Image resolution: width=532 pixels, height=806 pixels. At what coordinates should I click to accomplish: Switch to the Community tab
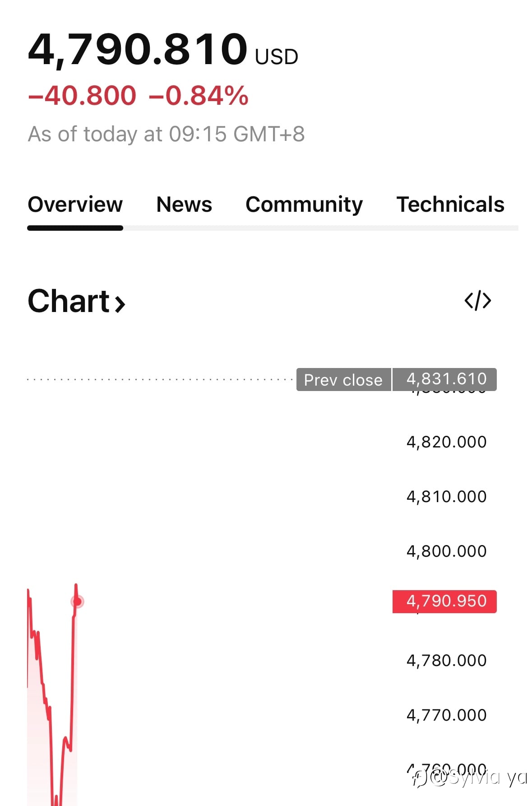[x=304, y=205]
